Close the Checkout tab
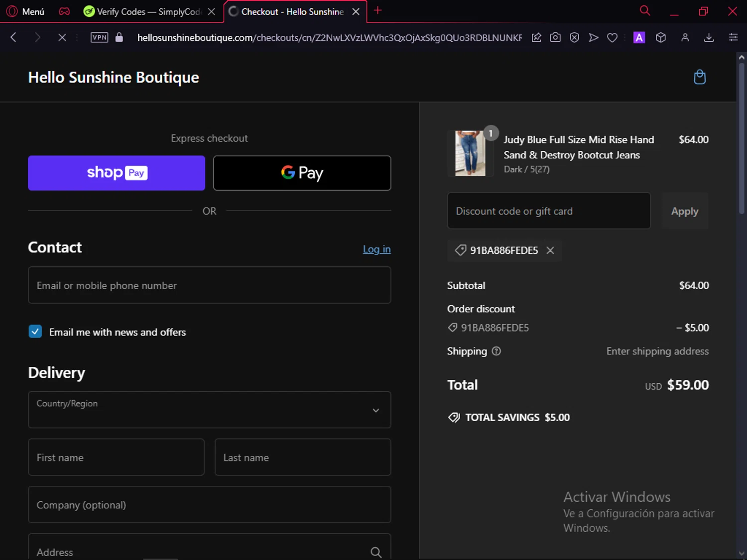Image resolution: width=747 pixels, height=560 pixels. tap(356, 11)
